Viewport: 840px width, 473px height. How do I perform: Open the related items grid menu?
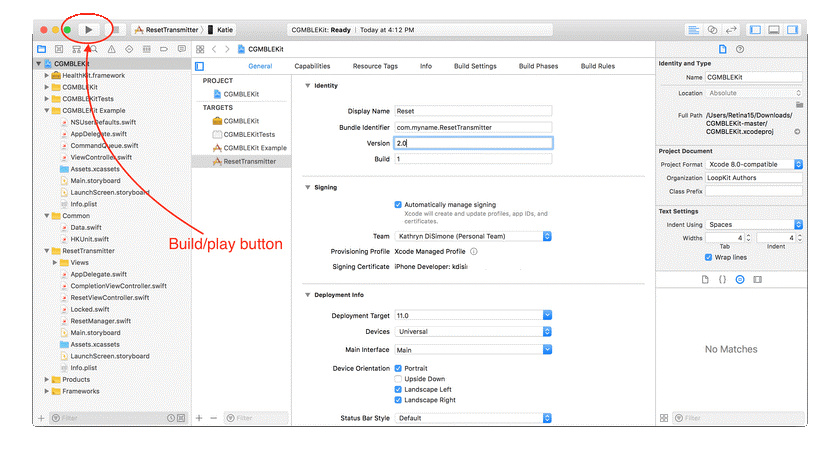tap(200, 49)
